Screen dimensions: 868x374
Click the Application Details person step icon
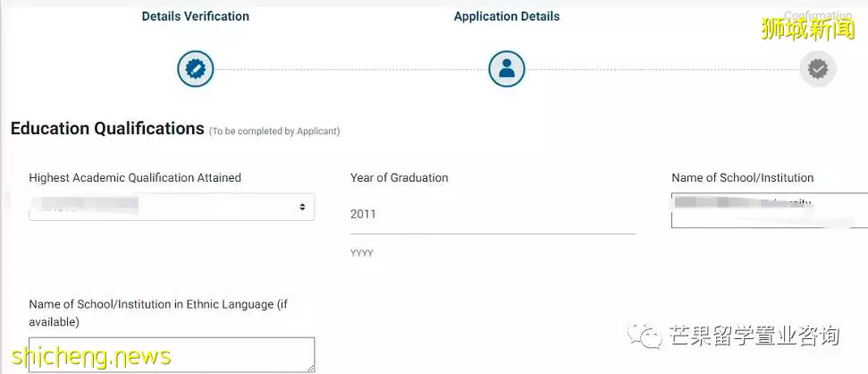[x=507, y=69]
